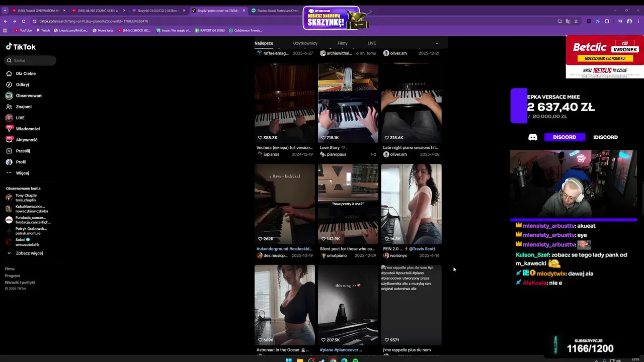Open File Explorer from taskbar
Image resolution: width=644 pixels, height=362 pixels.
pyautogui.click(x=300, y=360)
